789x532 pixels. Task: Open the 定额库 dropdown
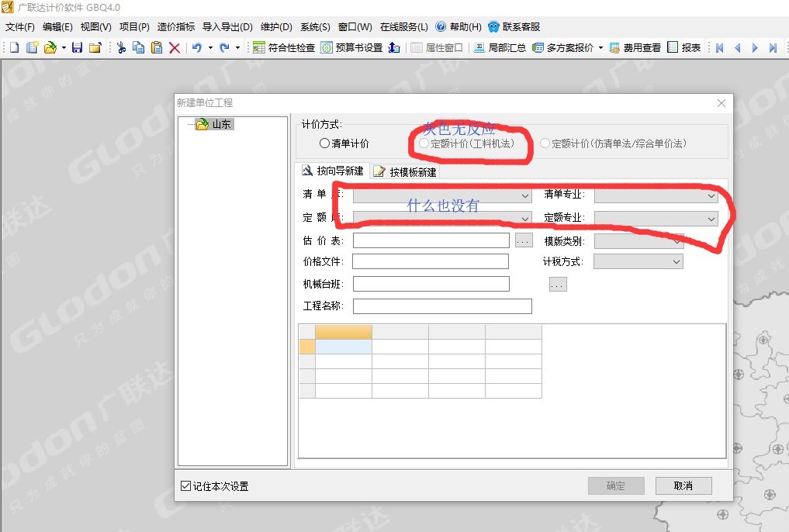(442, 218)
